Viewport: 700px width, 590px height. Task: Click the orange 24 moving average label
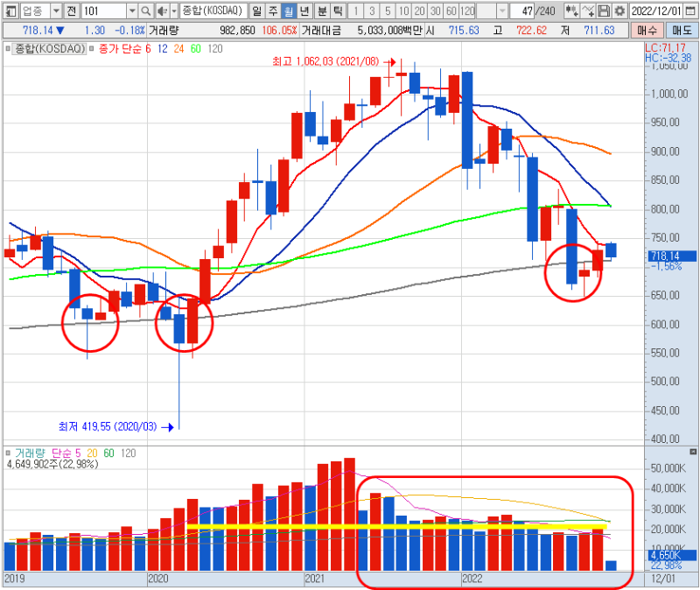[x=179, y=49]
